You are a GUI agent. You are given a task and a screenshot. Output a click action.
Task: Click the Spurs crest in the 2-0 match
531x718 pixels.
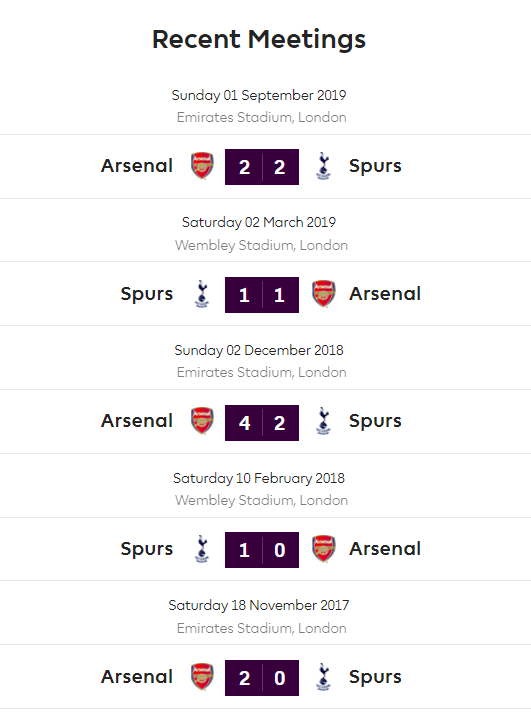[323, 677]
